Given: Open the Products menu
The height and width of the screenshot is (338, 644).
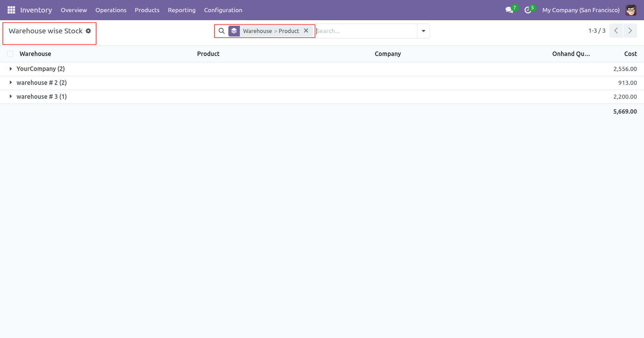Looking at the screenshot, I should 147,10.
